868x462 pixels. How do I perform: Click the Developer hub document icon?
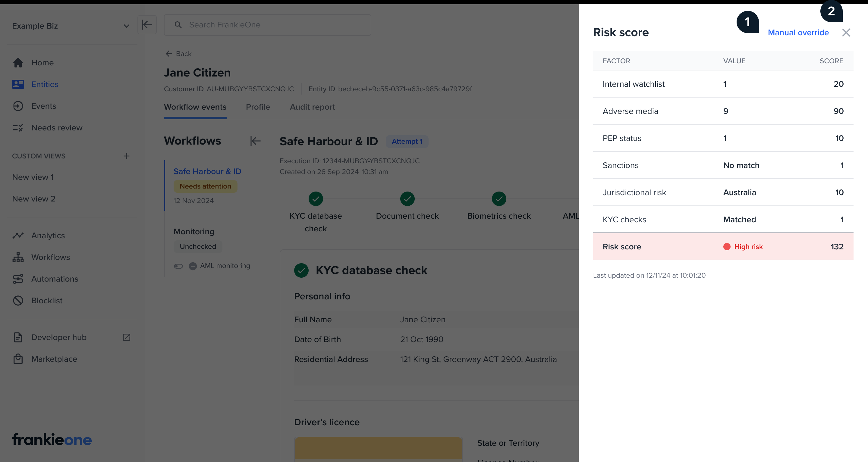tap(18, 337)
